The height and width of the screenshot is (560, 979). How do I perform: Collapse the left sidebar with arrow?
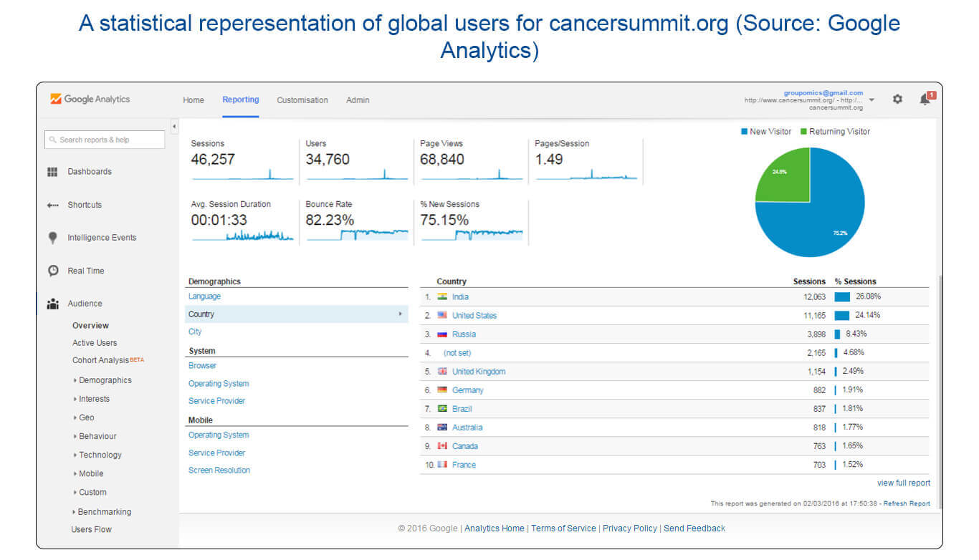(x=174, y=127)
